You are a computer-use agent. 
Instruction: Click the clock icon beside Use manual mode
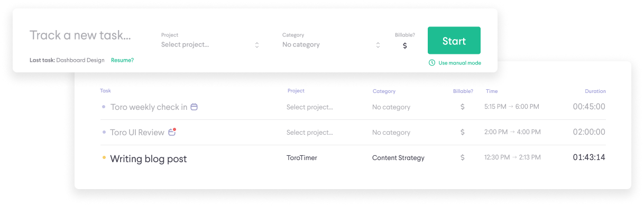tap(432, 63)
